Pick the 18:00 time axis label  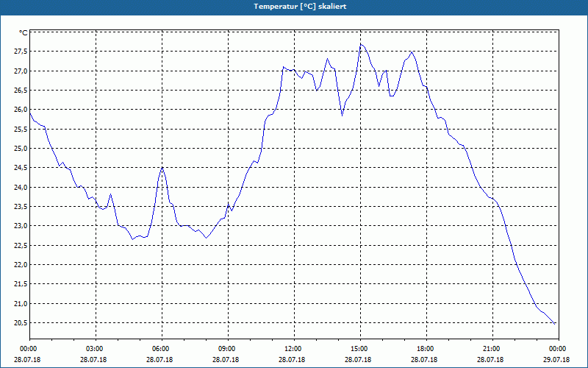tap(424, 349)
